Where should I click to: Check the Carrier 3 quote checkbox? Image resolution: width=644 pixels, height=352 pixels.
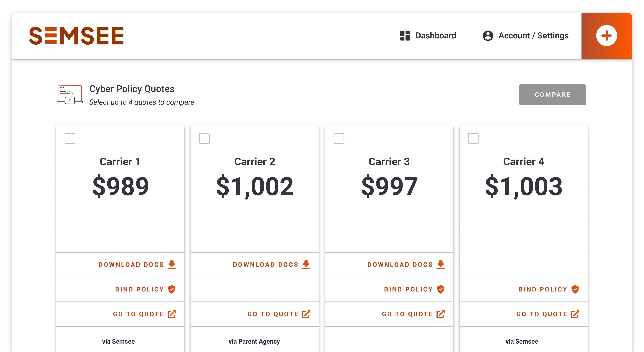(339, 139)
